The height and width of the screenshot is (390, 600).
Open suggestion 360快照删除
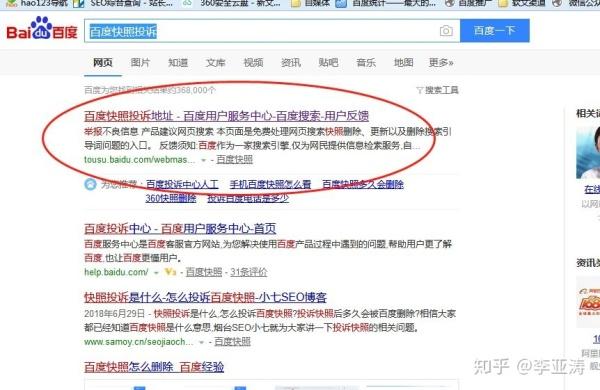click(171, 198)
